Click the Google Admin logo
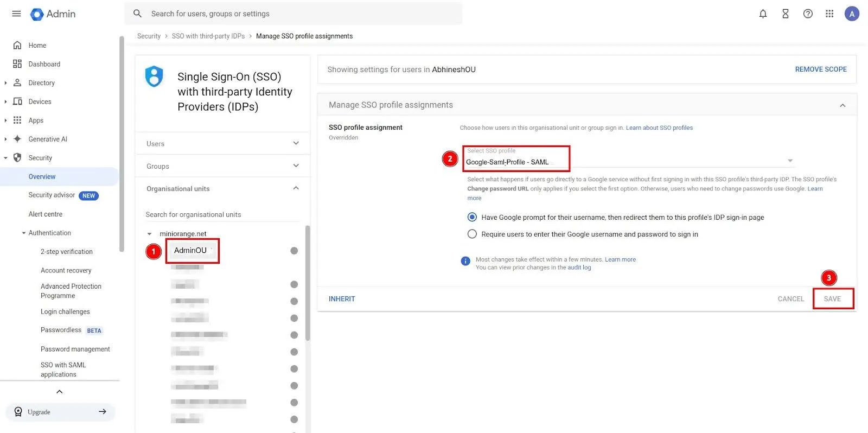868x433 pixels. coord(53,14)
